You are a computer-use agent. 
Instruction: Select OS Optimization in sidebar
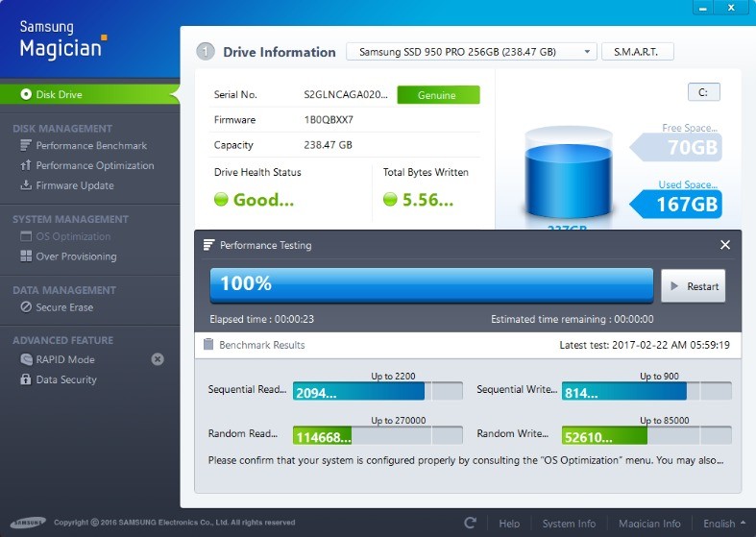point(73,236)
